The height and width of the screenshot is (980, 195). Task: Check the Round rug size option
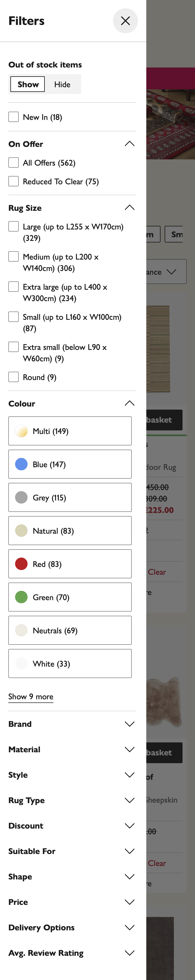(x=13, y=377)
